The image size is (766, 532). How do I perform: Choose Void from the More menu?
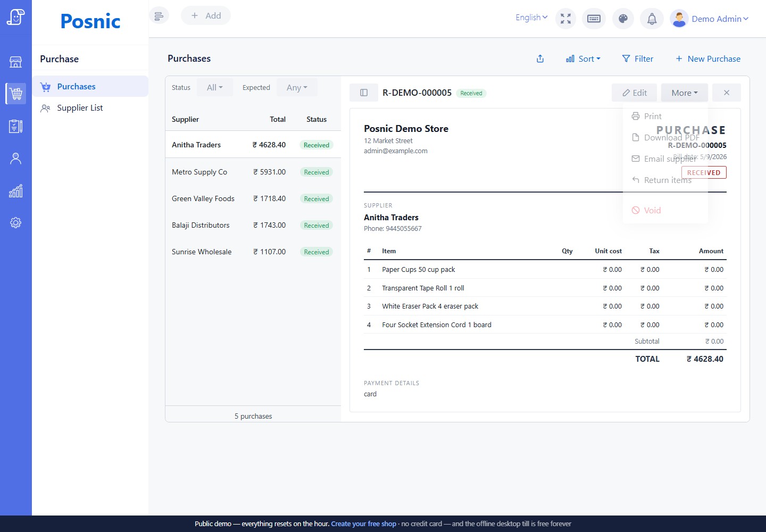tap(665, 210)
